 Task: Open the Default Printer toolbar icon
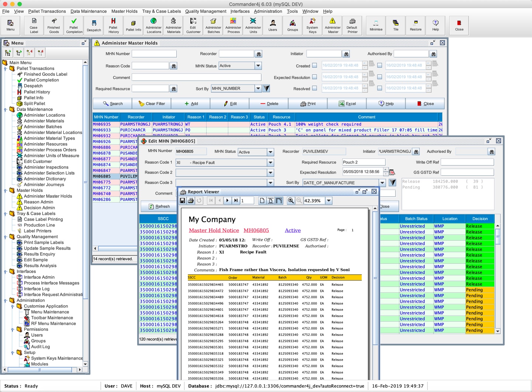point(352,25)
